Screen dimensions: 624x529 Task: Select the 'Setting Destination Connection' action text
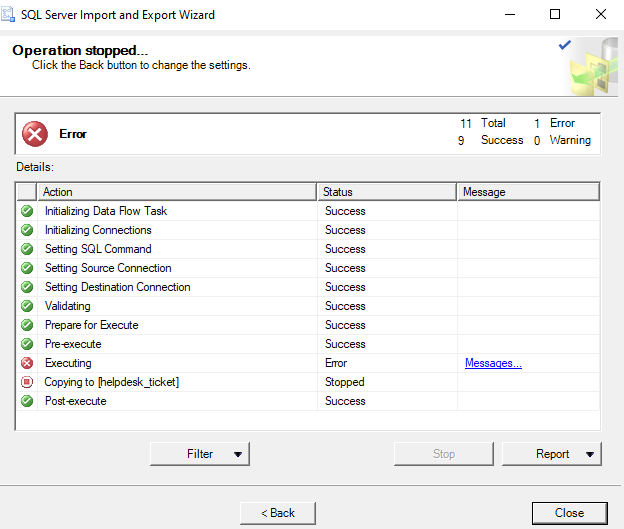tap(117, 287)
